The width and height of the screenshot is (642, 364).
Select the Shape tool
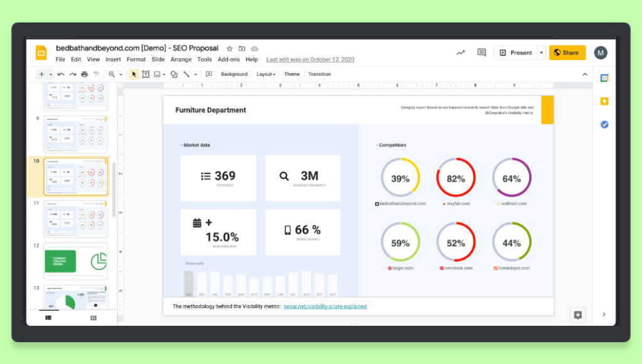pos(174,74)
